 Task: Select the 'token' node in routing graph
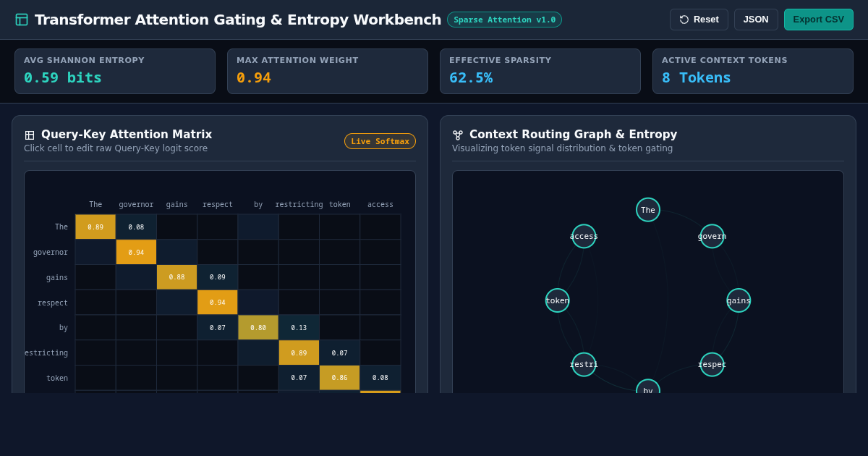pyautogui.click(x=558, y=300)
